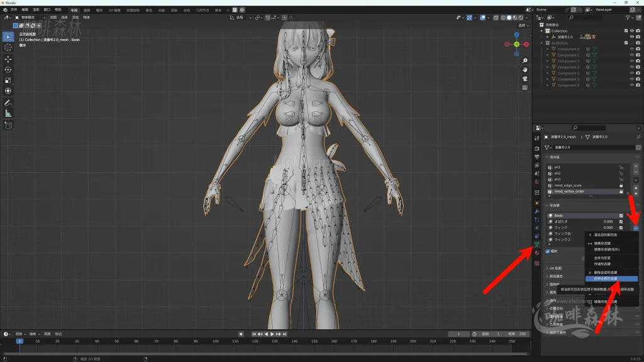644x362 pixels.
Task: Toggle the Collection exclude checkbox in outliner
Action: (x=626, y=31)
